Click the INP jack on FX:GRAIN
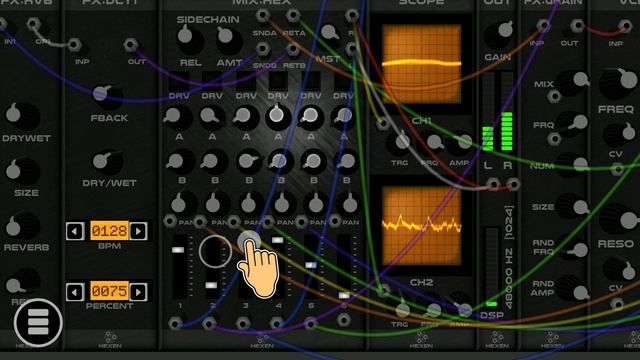The height and width of the screenshot is (360, 640). tap(543, 26)
